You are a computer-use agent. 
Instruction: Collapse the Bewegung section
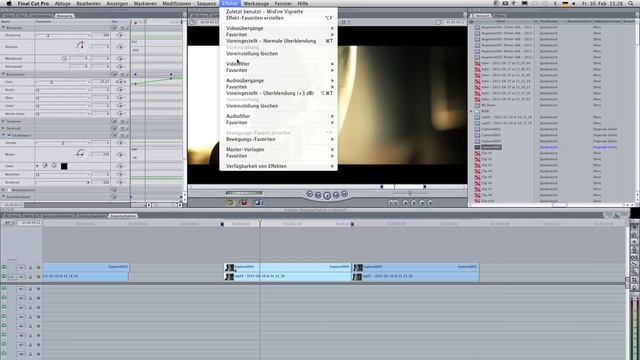tap(4, 28)
